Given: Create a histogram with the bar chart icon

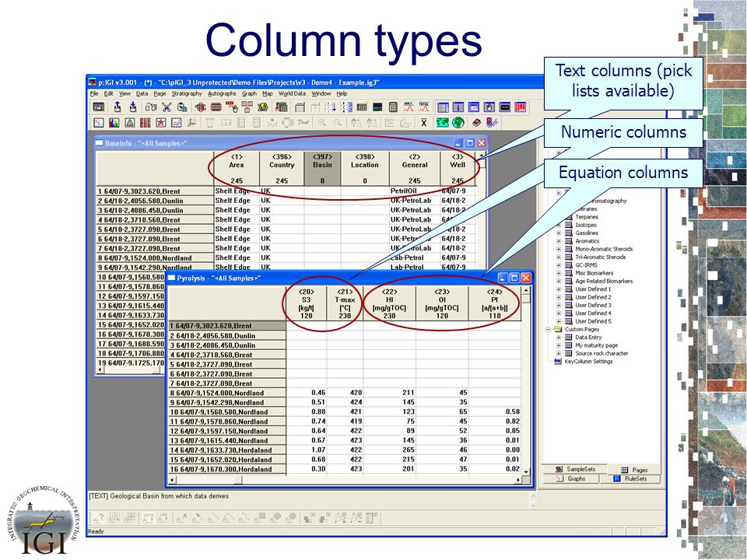Looking at the screenshot, I should tap(114, 123).
